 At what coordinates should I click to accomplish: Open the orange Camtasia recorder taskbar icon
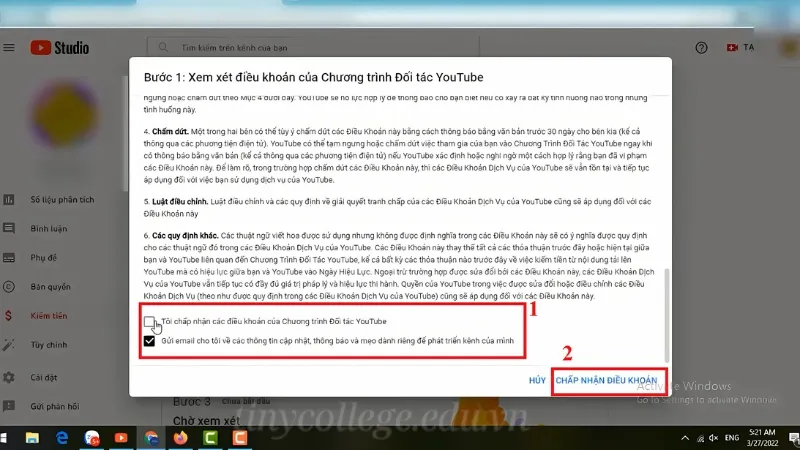tap(240, 438)
